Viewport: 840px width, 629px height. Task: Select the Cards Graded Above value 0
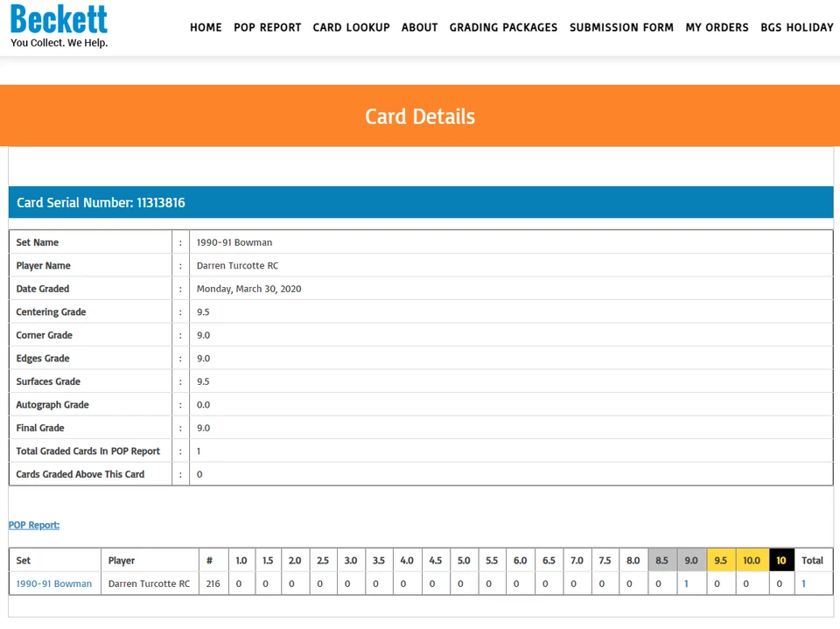(x=199, y=474)
